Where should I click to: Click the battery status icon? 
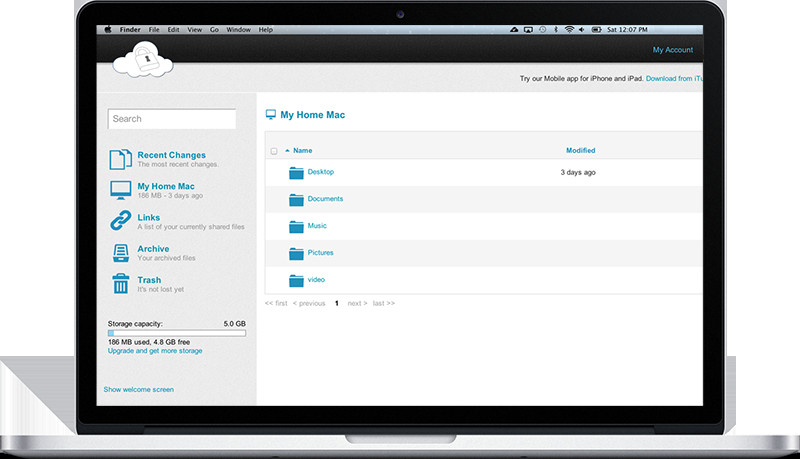click(596, 30)
